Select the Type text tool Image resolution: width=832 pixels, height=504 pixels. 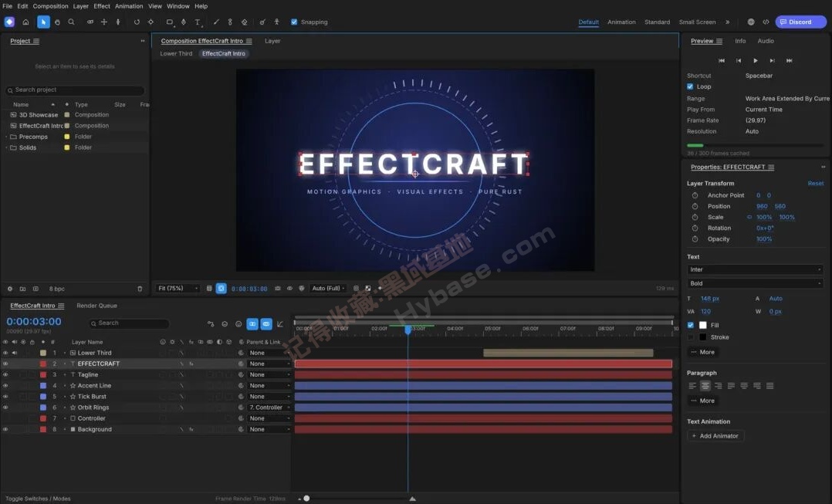198,22
